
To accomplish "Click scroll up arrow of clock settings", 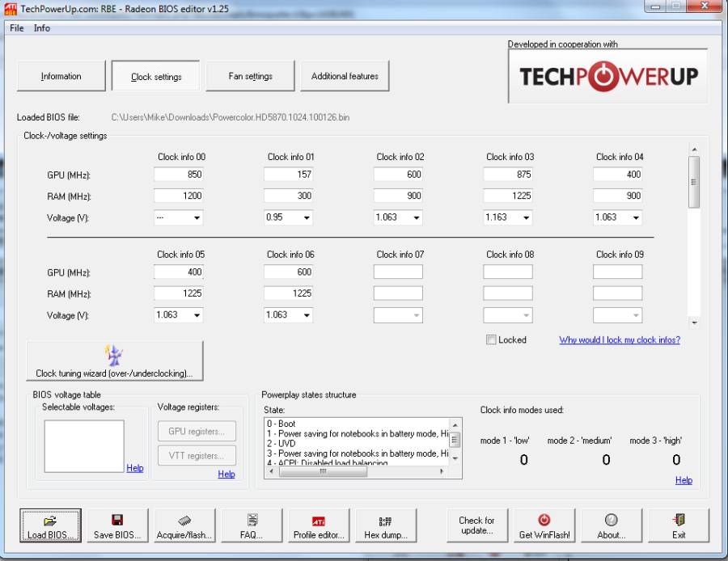I will tap(694, 150).
